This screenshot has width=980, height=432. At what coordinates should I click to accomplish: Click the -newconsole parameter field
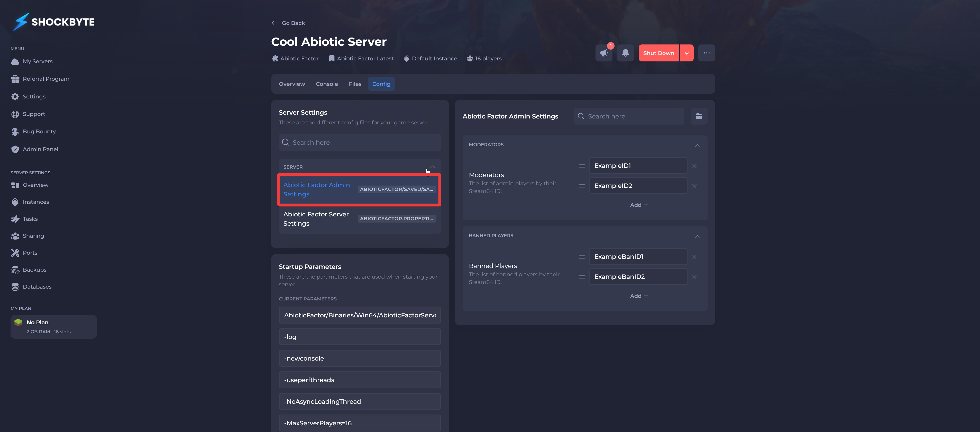360,358
